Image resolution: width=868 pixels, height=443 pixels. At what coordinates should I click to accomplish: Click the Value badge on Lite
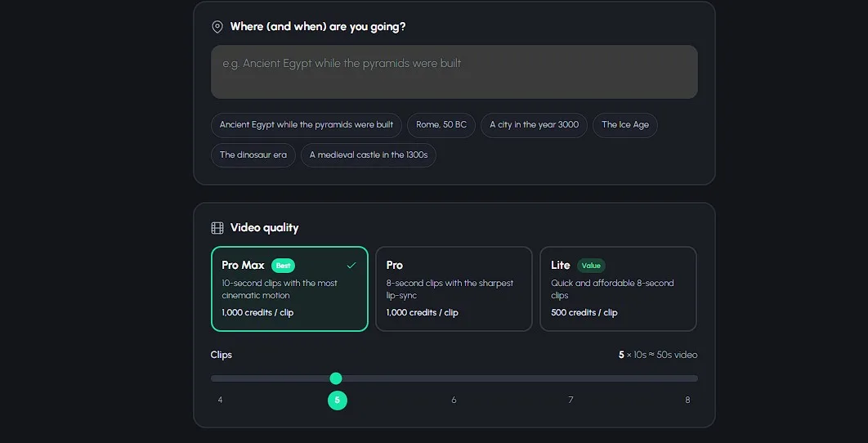coord(591,266)
